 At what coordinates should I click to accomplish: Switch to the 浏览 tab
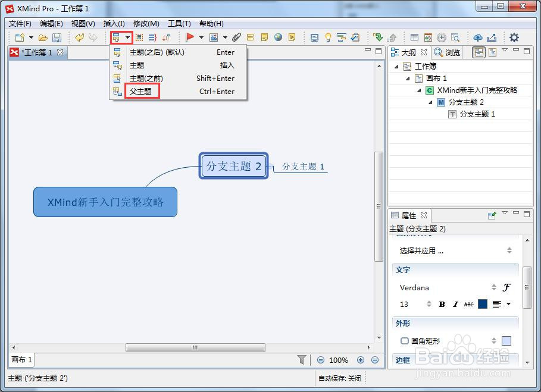447,52
